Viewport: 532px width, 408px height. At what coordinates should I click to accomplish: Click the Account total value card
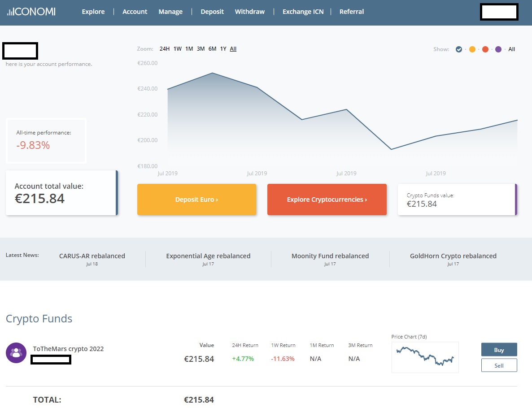pos(62,193)
